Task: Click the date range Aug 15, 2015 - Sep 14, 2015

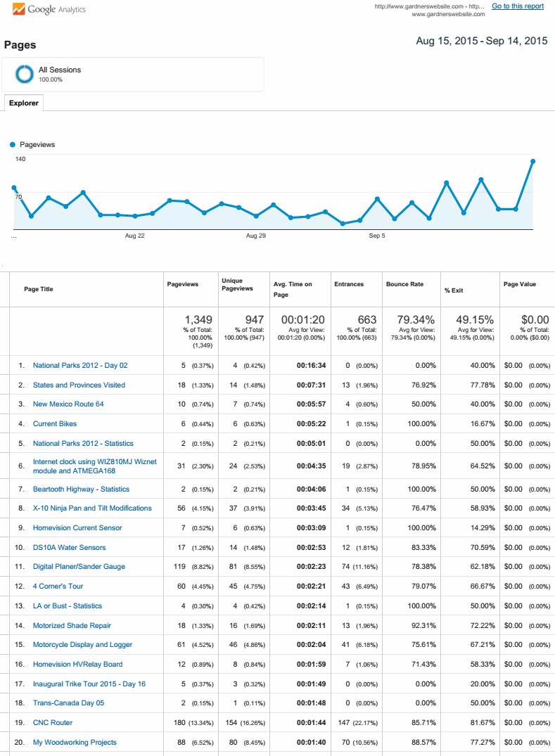Action: click(482, 41)
